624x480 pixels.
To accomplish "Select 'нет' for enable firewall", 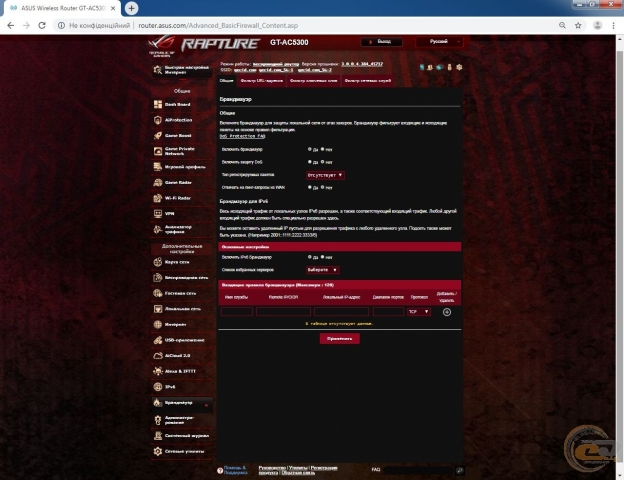I will click(322, 149).
